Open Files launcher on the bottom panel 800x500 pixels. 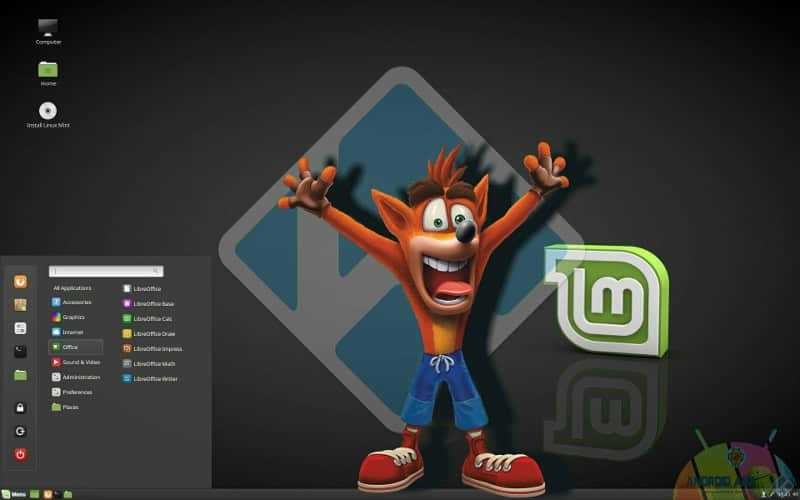(x=67, y=494)
